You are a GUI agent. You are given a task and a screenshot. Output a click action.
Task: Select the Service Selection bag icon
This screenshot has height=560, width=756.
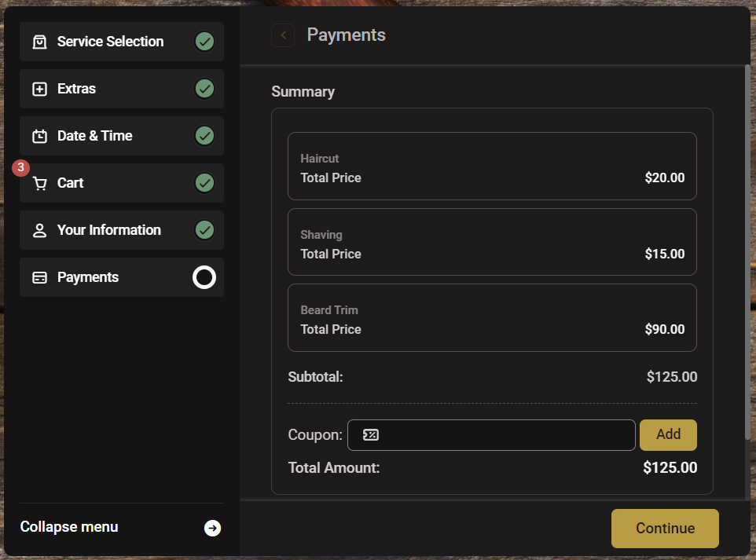tap(39, 41)
